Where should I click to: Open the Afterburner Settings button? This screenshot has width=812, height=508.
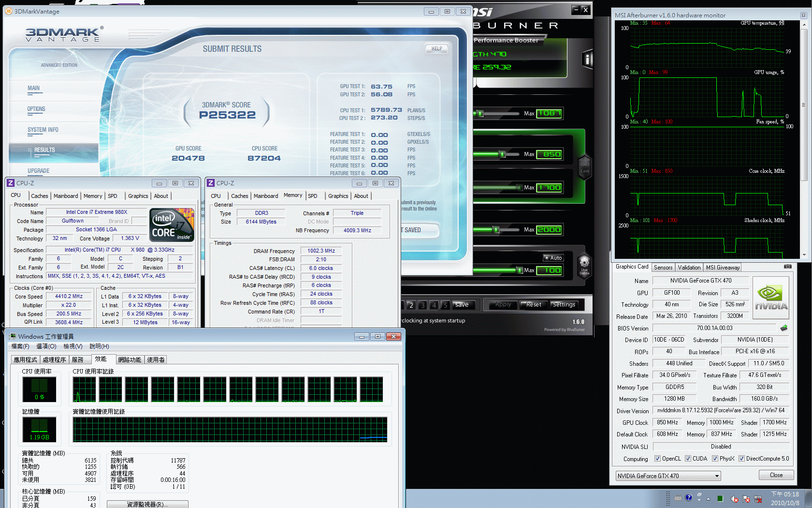pos(564,304)
